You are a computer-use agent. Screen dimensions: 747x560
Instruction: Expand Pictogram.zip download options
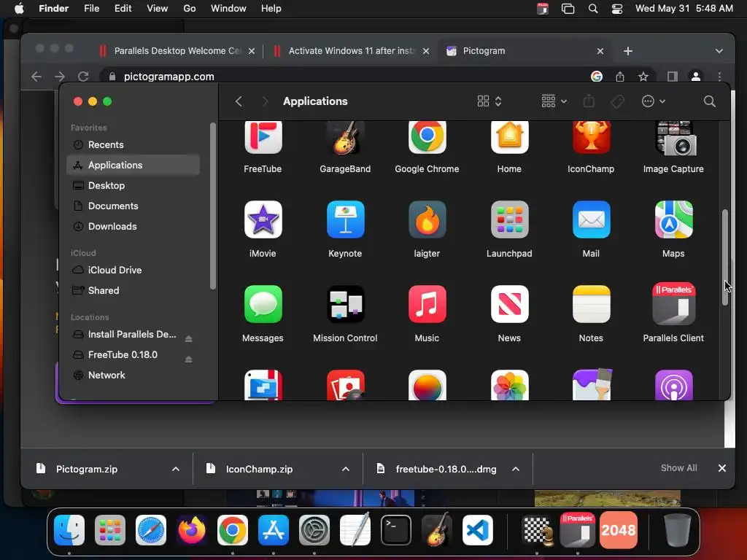tap(176, 469)
